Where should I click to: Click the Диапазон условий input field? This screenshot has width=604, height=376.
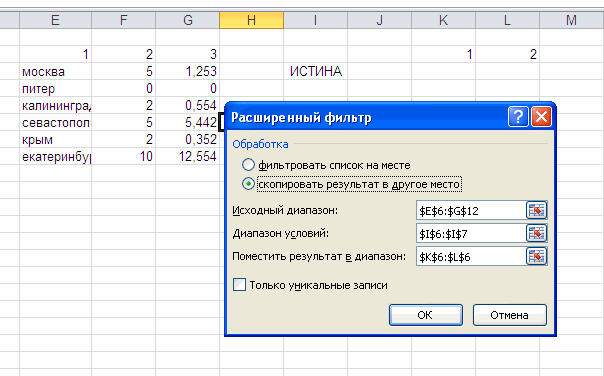tap(471, 233)
